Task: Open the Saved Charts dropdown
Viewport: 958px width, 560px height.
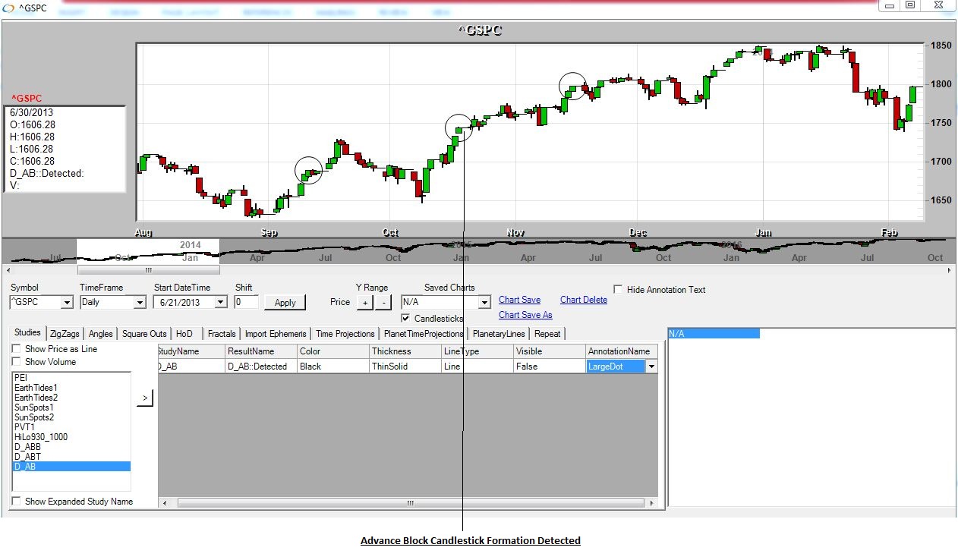Action: [484, 303]
